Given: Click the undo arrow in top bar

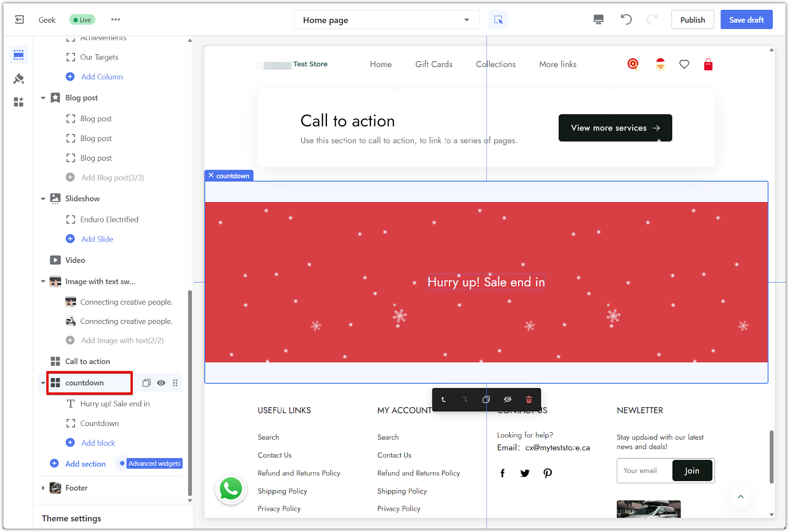Looking at the screenshot, I should tap(626, 20).
